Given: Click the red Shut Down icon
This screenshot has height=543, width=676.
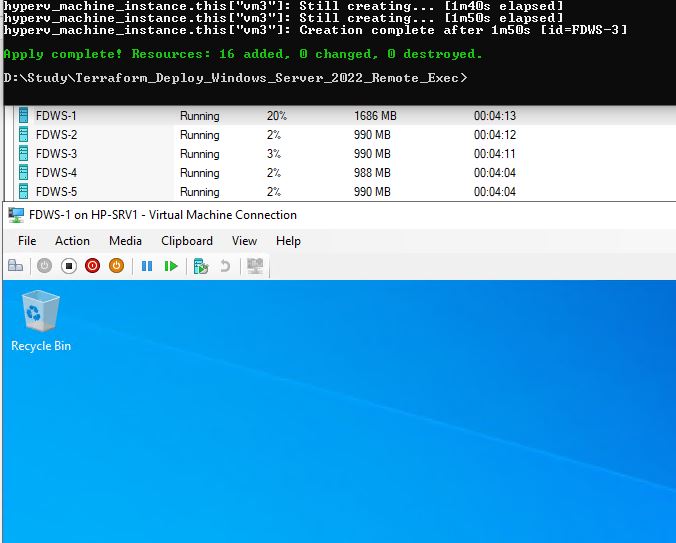Looking at the screenshot, I should 92,266.
